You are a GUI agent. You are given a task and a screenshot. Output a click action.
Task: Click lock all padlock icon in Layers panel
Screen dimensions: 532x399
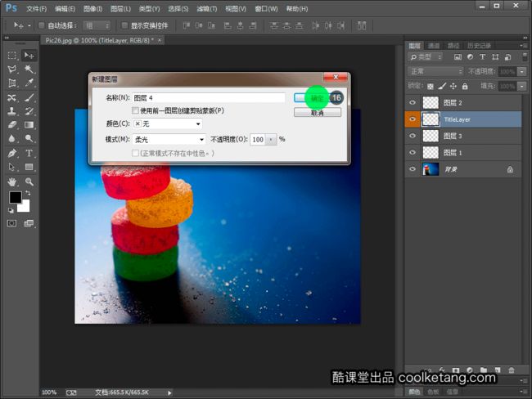coord(465,87)
